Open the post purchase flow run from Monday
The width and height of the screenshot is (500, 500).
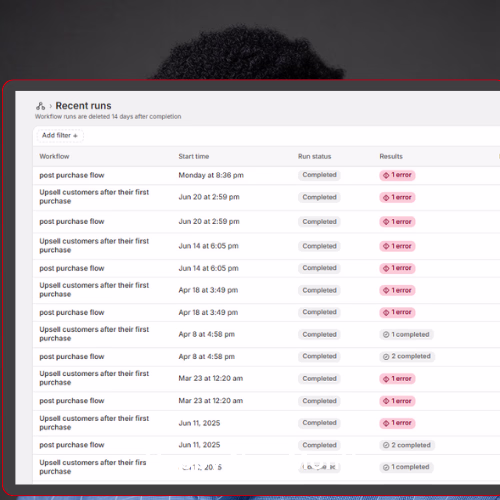click(x=72, y=175)
